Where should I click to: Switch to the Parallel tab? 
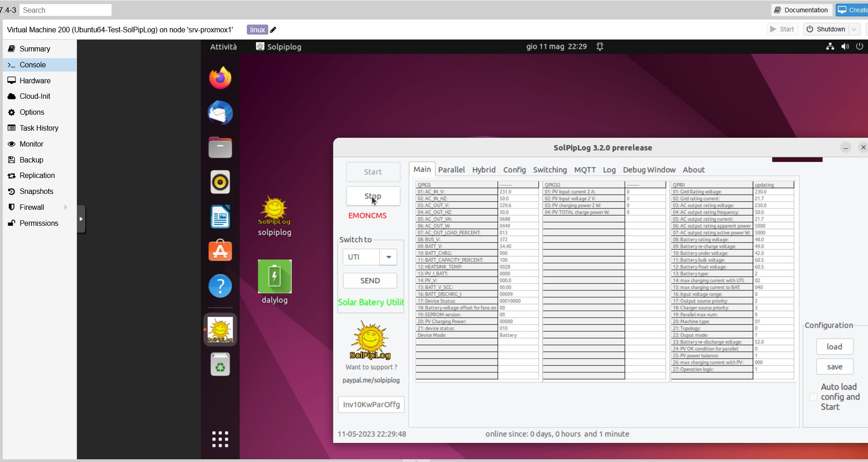pos(451,170)
